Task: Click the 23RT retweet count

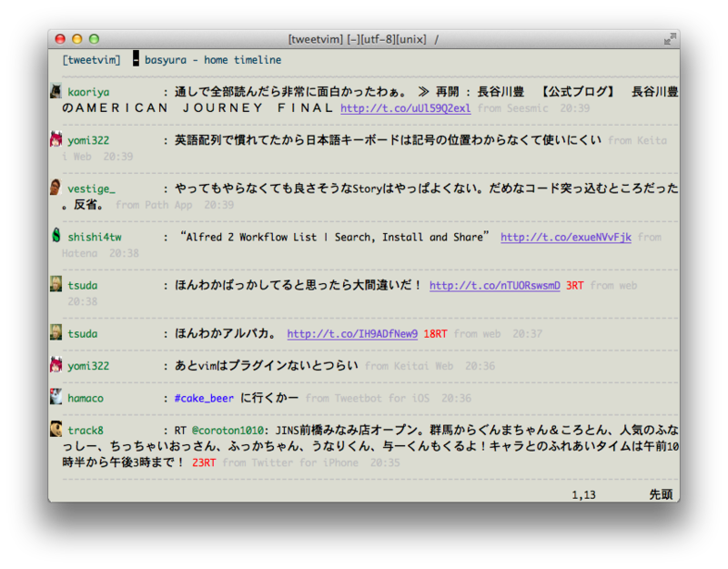Action: 204,462
